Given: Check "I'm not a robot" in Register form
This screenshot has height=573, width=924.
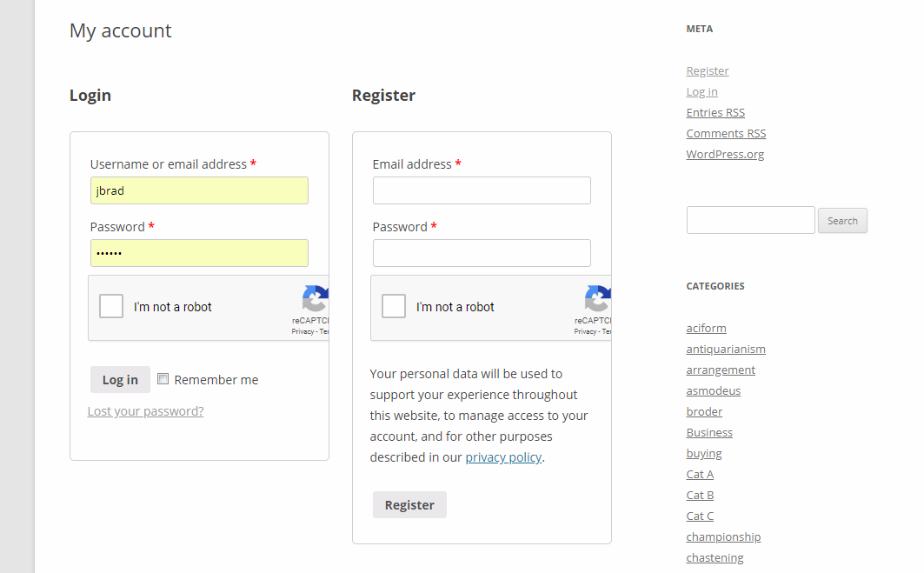Looking at the screenshot, I should (x=394, y=307).
